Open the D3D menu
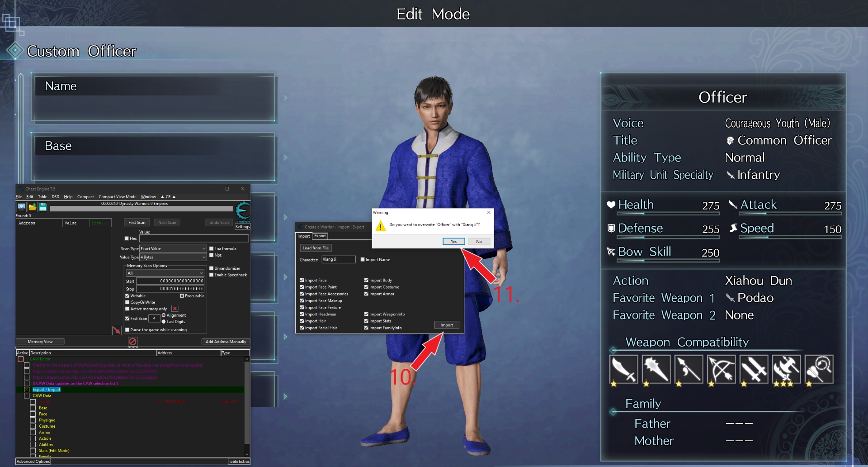 coord(56,197)
